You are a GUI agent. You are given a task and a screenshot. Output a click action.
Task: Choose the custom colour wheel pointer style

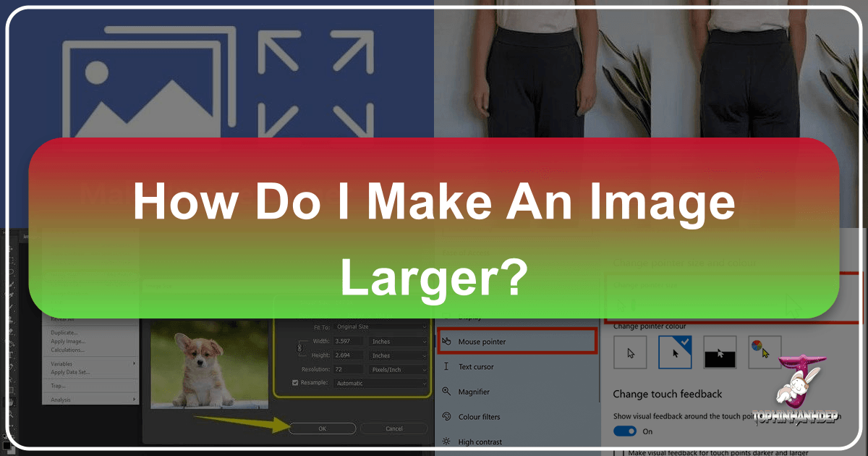pos(765,352)
